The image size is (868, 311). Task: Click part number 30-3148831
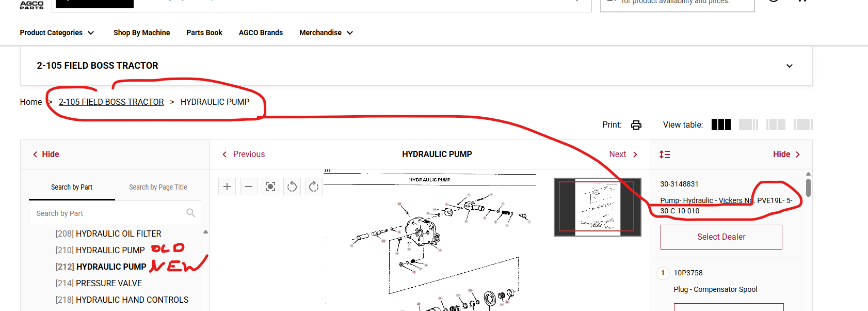[x=679, y=184]
